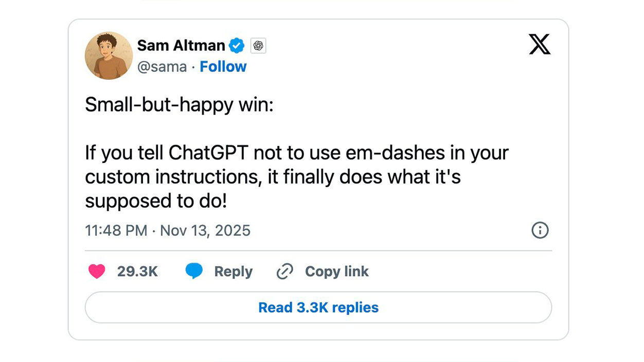This screenshot has width=644, height=362.
Task: Click the OpenAI logo affiliation badge
Action: click(x=258, y=45)
